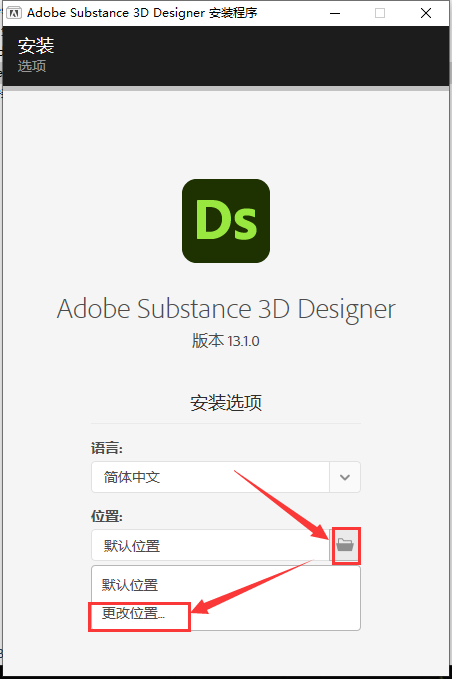Click the 位置: label

tap(107, 516)
